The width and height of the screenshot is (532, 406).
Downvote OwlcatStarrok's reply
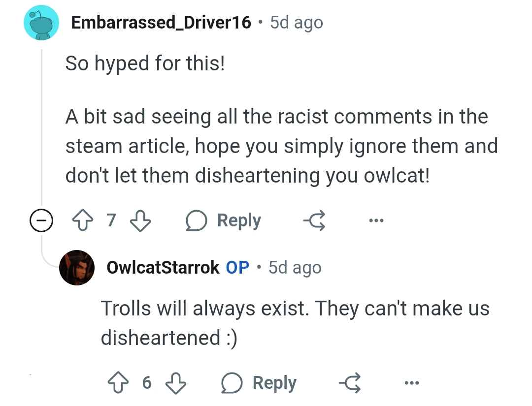(x=176, y=383)
